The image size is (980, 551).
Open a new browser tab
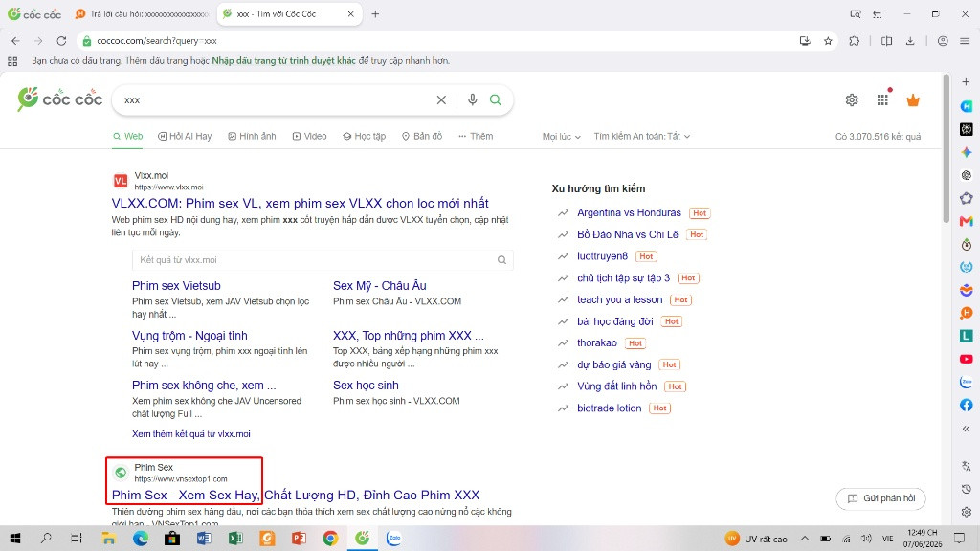pos(375,13)
